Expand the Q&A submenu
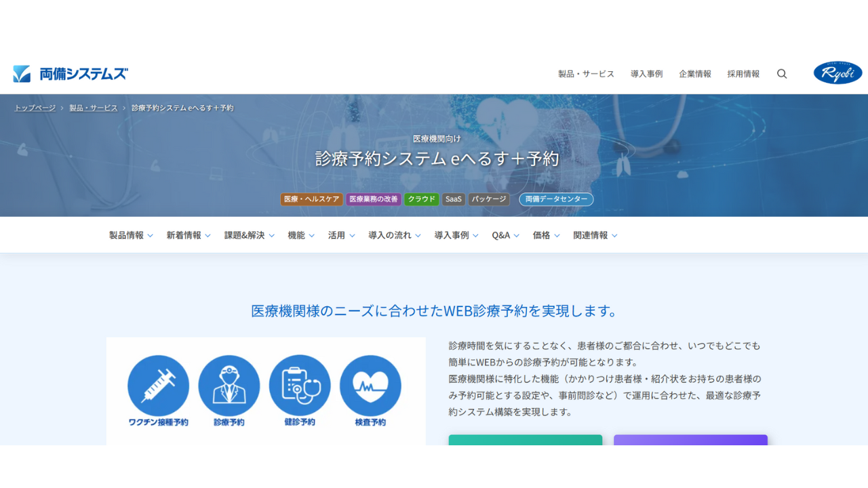 [506, 235]
